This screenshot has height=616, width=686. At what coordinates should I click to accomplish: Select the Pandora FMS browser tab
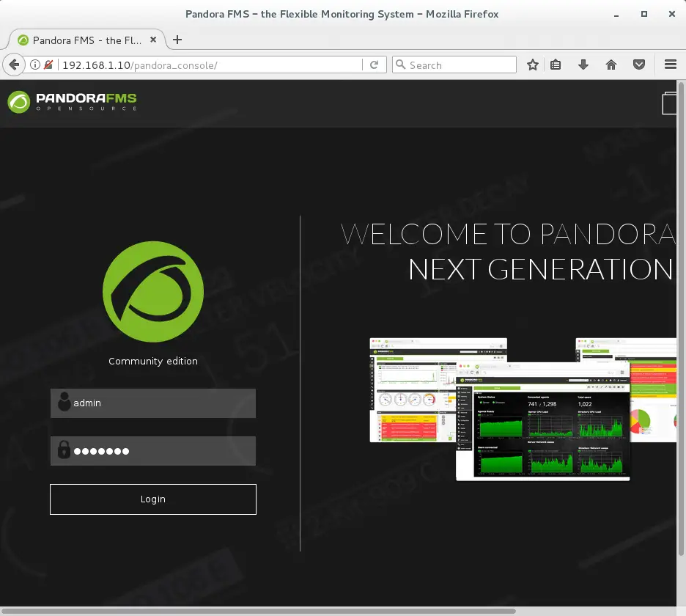(x=87, y=40)
